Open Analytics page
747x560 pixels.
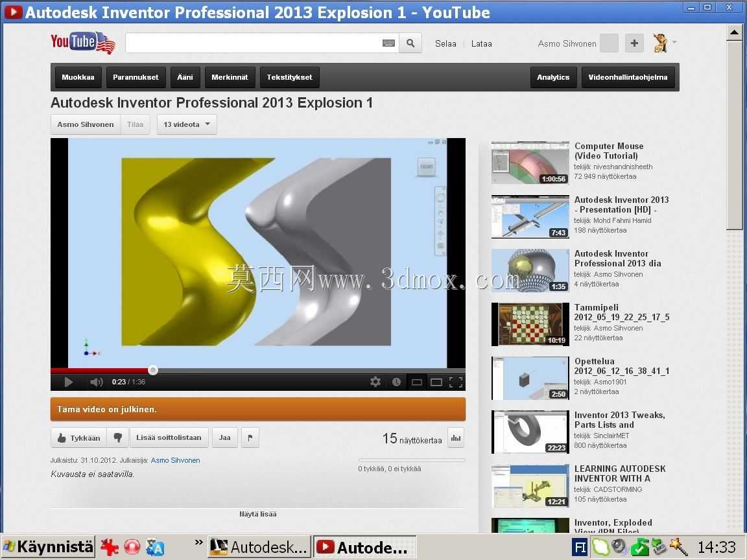click(x=553, y=77)
